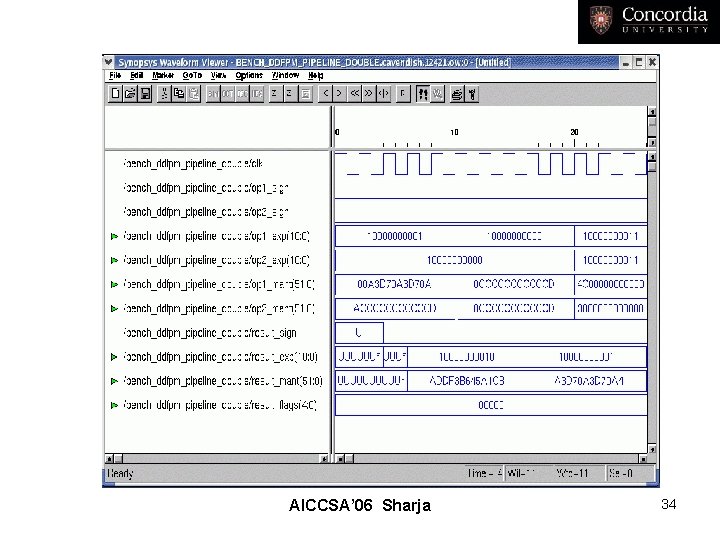Expand the result_mant(51:0) bus signal

[x=114, y=381]
